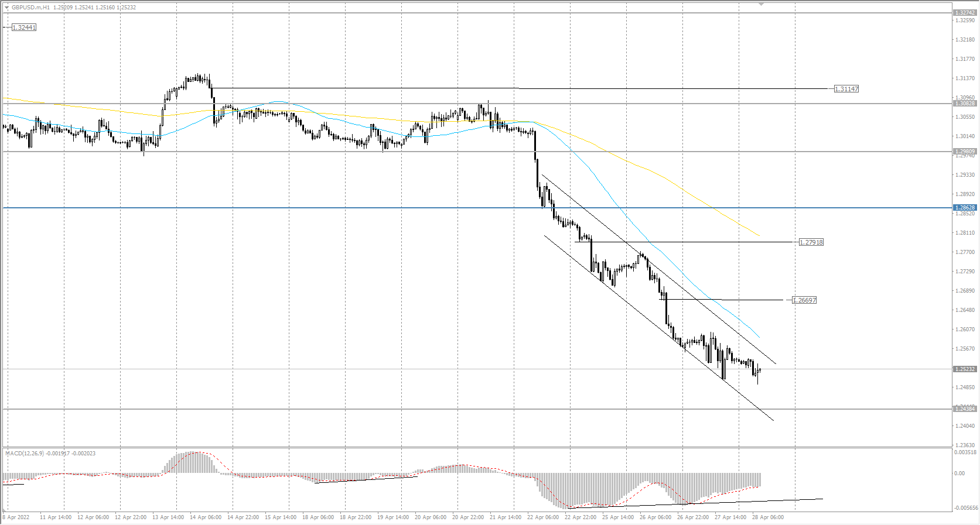Click the 20 Apr 22:00 time label

[x=468, y=517]
